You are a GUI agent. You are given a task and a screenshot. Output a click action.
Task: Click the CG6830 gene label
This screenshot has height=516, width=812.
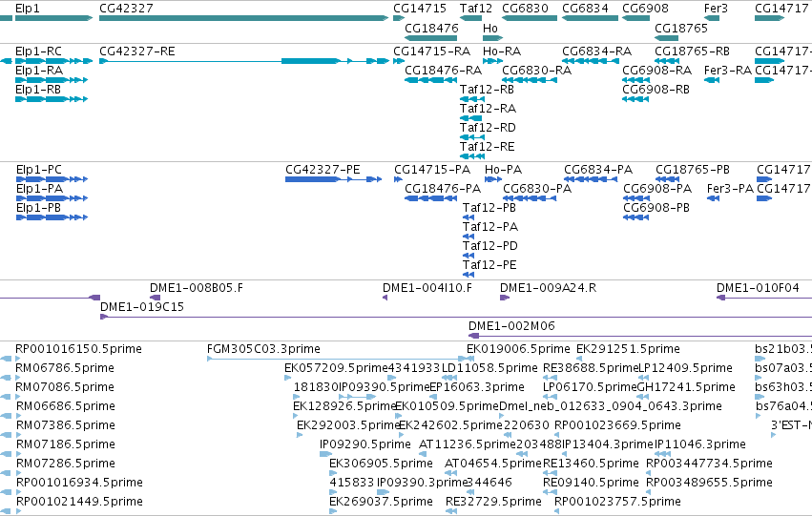click(x=525, y=9)
